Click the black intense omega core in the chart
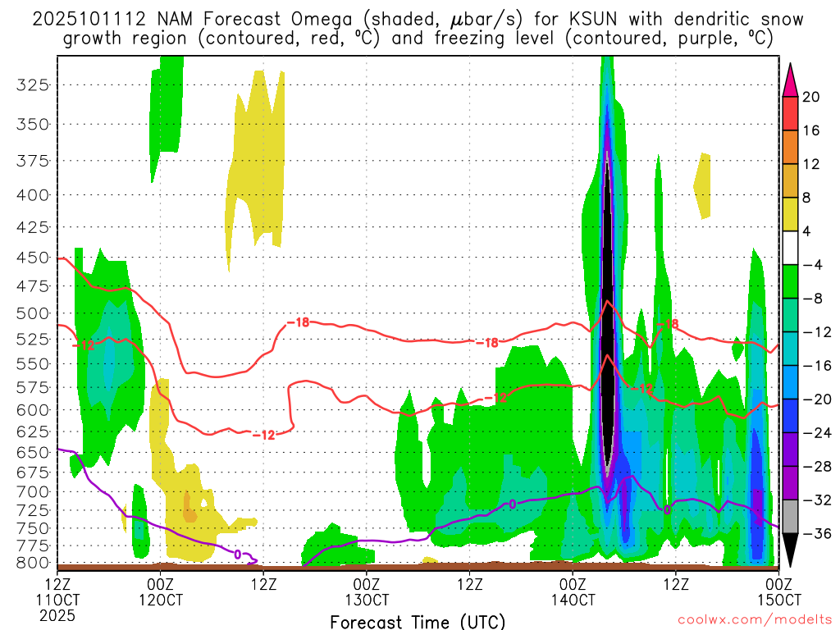This screenshot has width=840, height=630. (607, 328)
